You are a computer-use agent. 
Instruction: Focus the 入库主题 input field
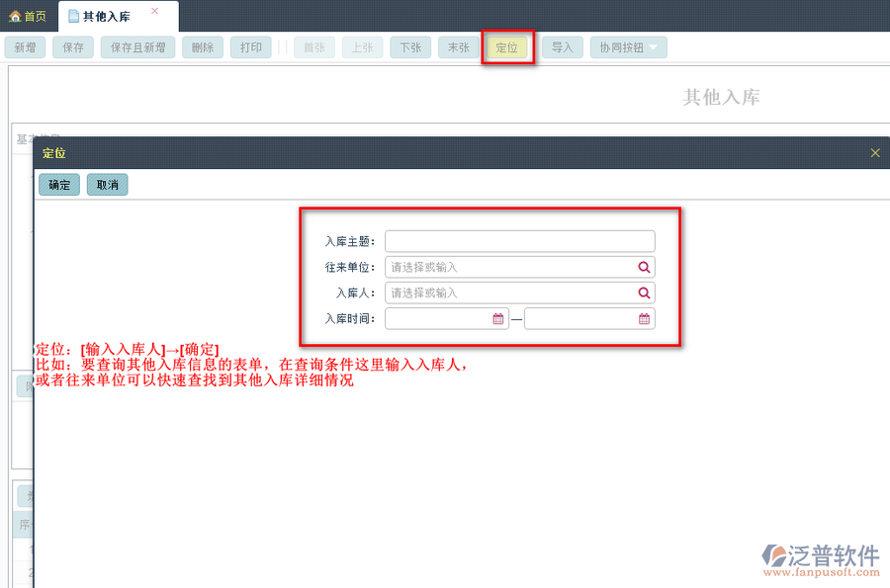520,241
